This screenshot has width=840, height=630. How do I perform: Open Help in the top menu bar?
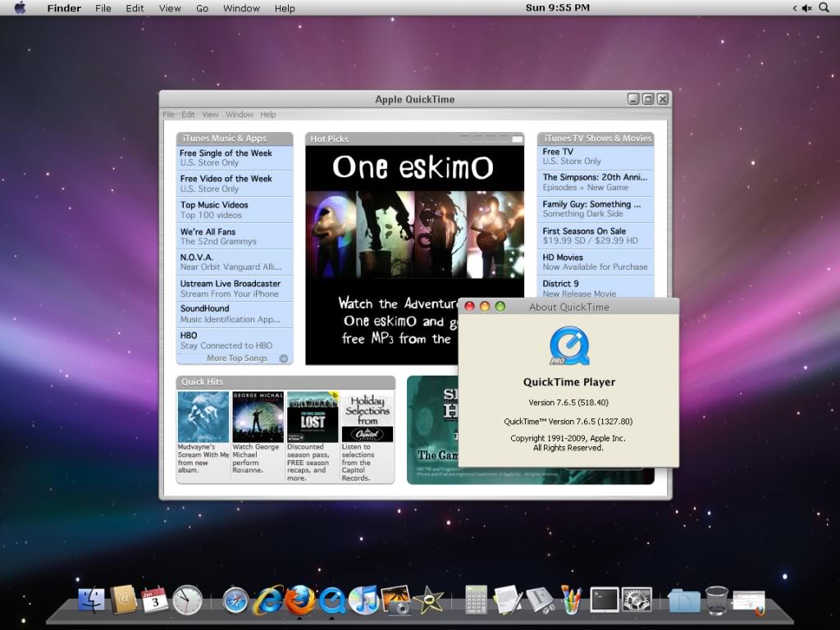[x=285, y=8]
